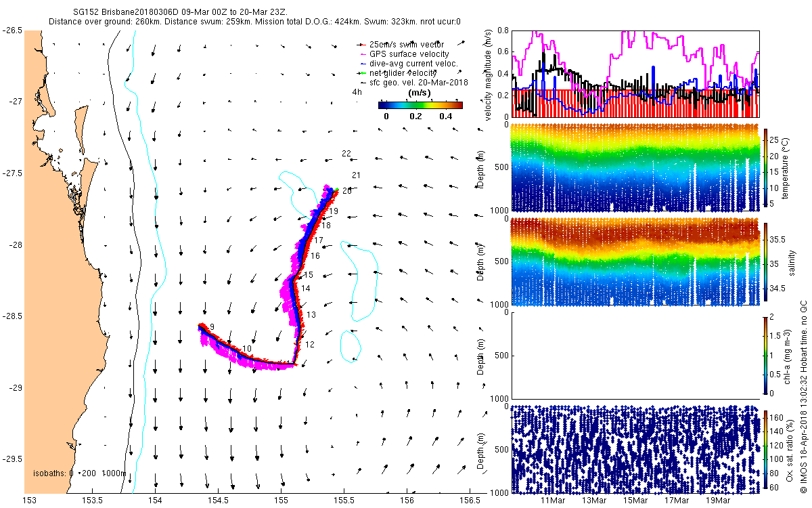The image size is (812, 508).
Task: Click latitude tick label '-26.5'
Action: tap(12, 30)
